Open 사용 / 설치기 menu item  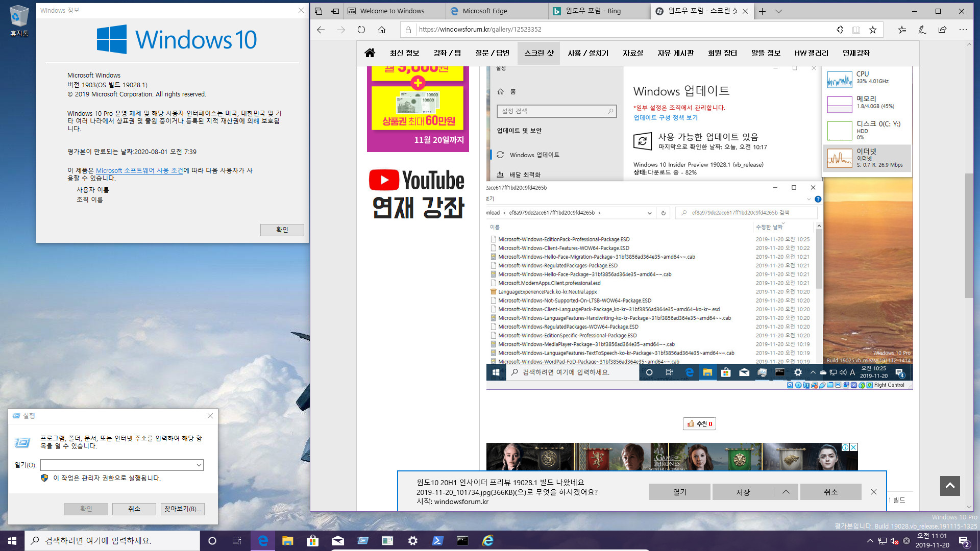[588, 53]
